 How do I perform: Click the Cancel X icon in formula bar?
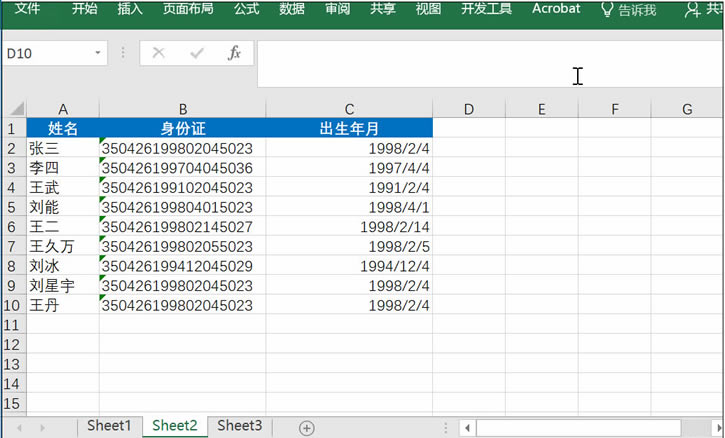point(158,53)
